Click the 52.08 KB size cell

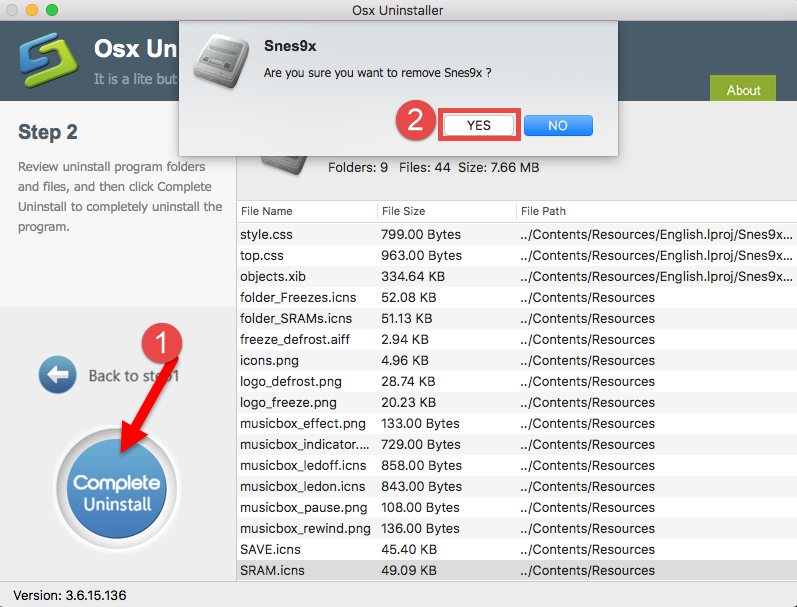tap(409, 297)
